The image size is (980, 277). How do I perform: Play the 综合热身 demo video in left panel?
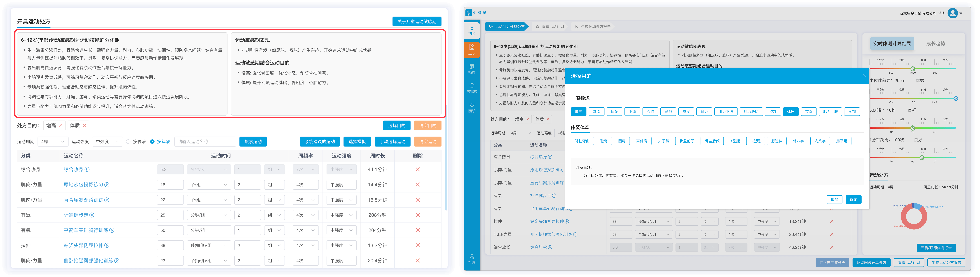tap(87, 170)
